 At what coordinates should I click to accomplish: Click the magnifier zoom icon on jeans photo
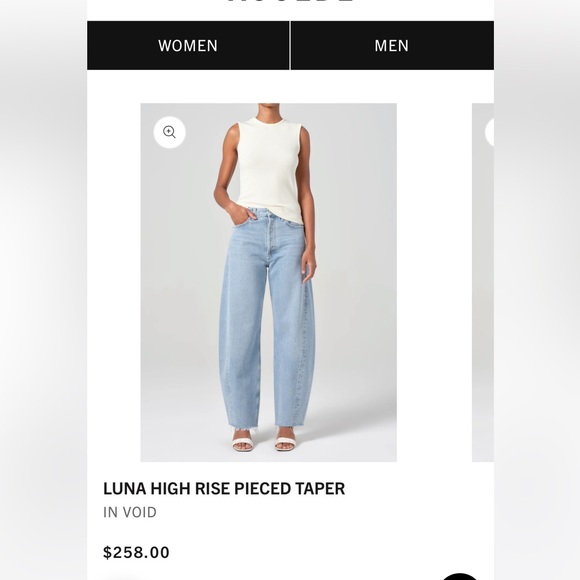point(169,132)
